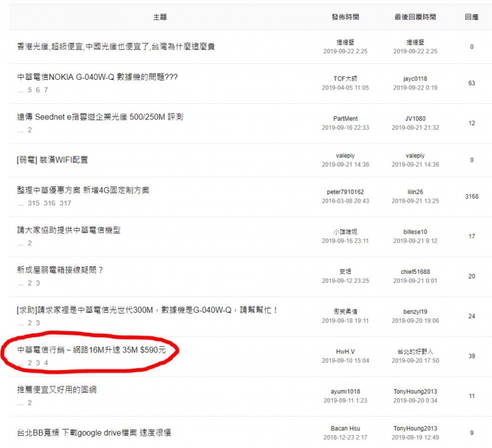View author TCF大師 profile
This screenshot has height=448, width=492.
[345, 79]
